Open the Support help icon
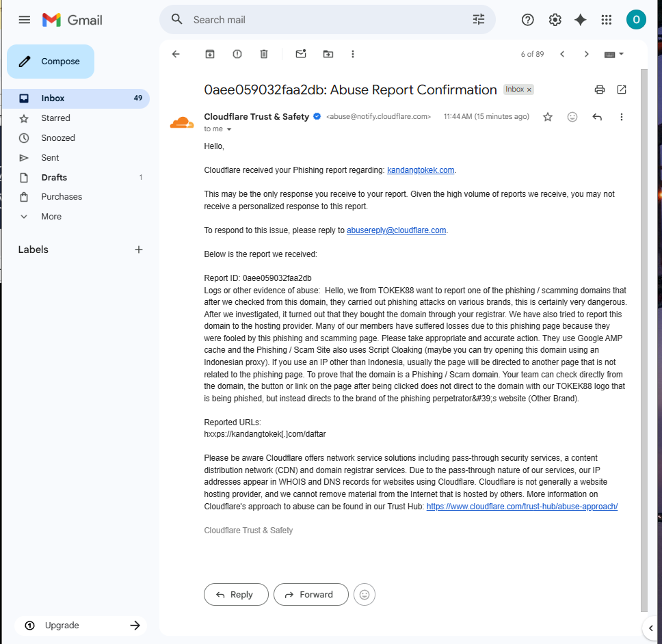Viewport: 662px width, 644px height. pyautogui.click(x=527, y=20)
